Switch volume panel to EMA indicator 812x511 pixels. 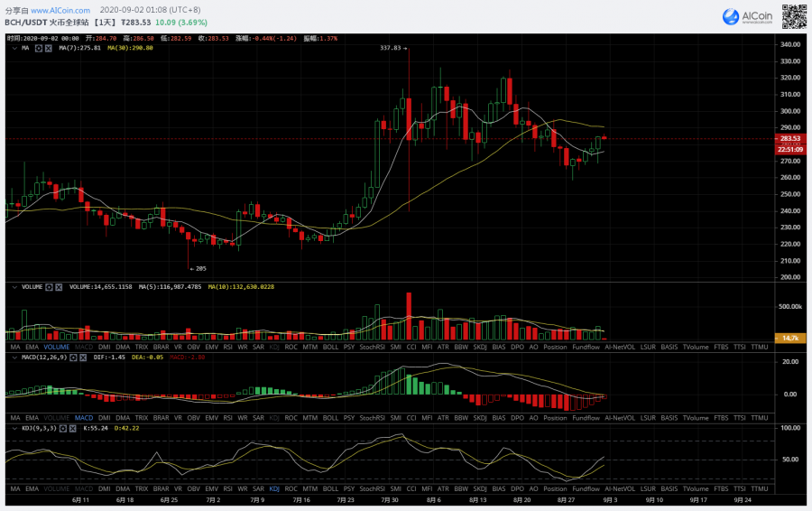click(x=32, y=348)
